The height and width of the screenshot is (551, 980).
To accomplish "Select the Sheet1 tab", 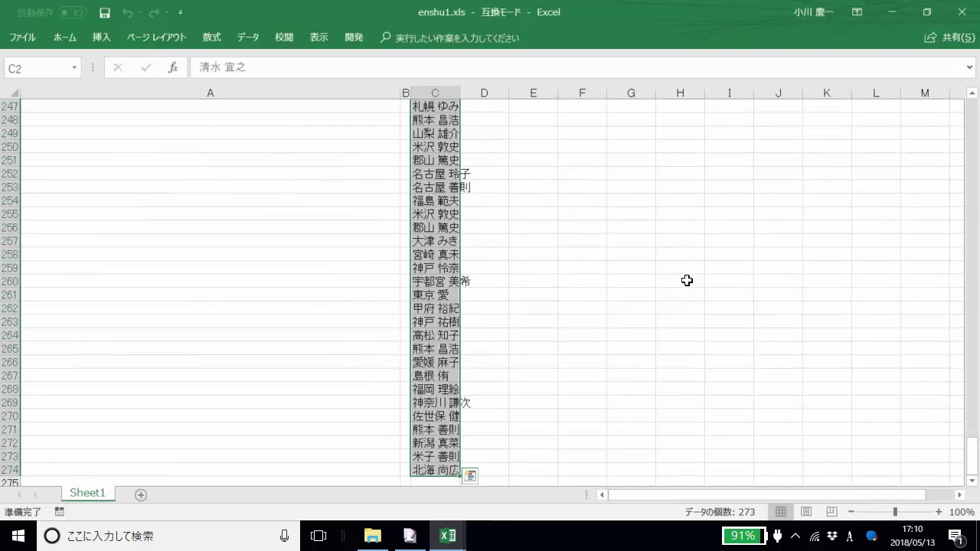I will tap(87, 494).
